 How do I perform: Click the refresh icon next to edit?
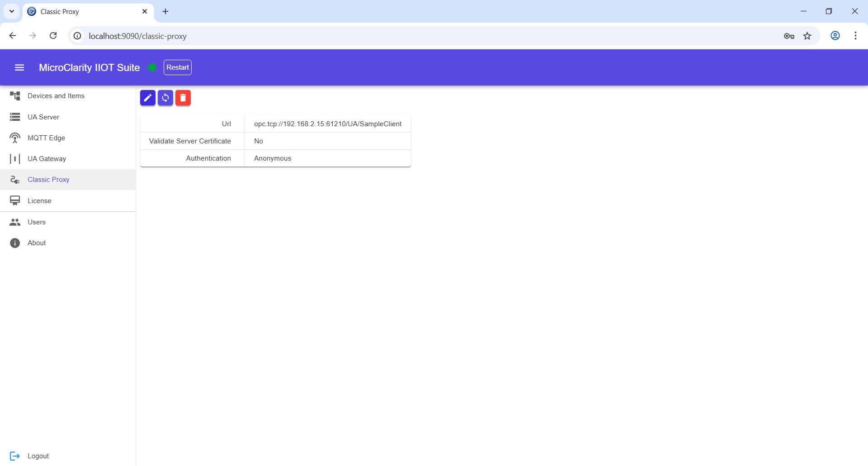165,98
